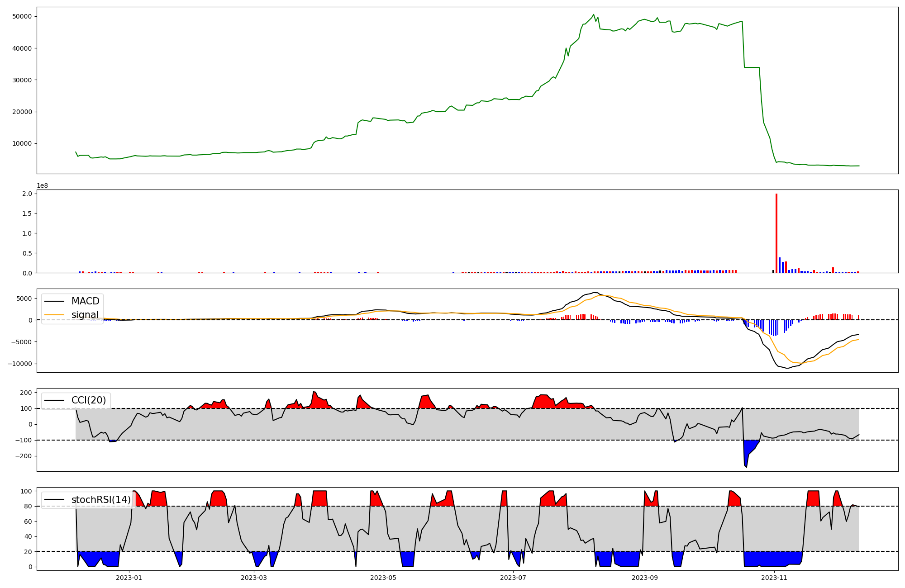Click the 1e8 volume scale label
This screenshot has width=905, height=588.
point(42,186)
